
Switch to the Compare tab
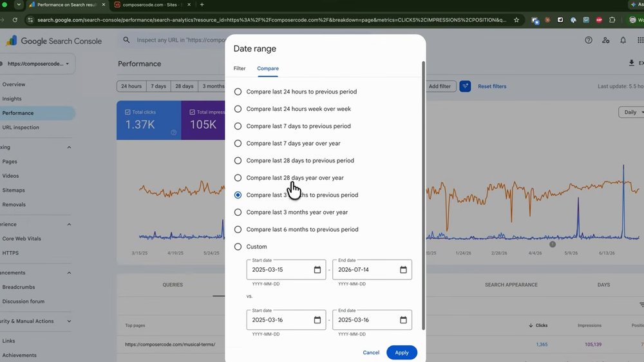[x=268, y=69]
